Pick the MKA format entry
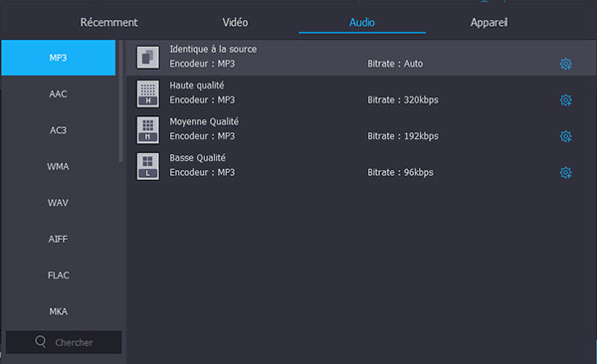The image size is (597, 364). 59,311
